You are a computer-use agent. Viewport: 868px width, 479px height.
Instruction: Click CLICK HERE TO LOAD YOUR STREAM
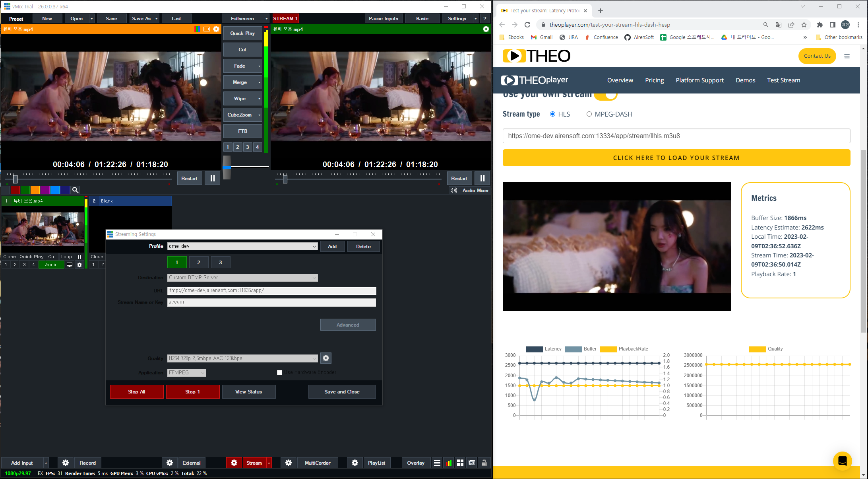click(x=676, y=158)
